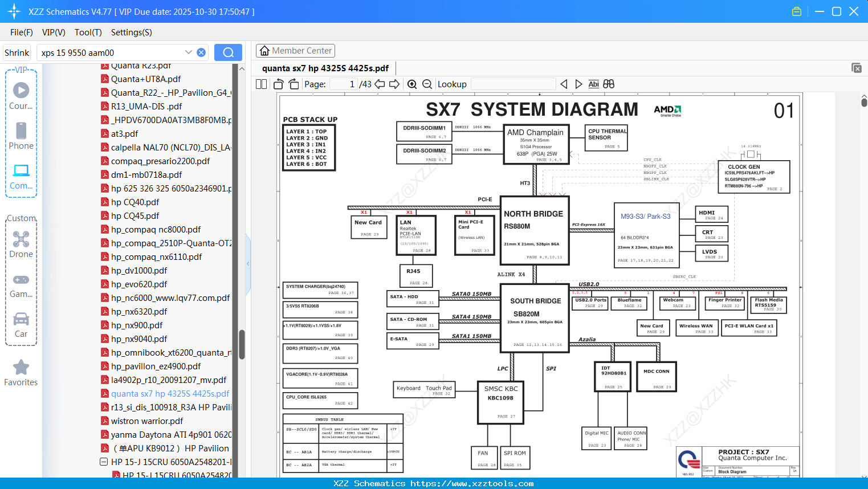Screen dimensions: 868x489
Task: Open the Tool(T) menu
Action: point(88,32)
